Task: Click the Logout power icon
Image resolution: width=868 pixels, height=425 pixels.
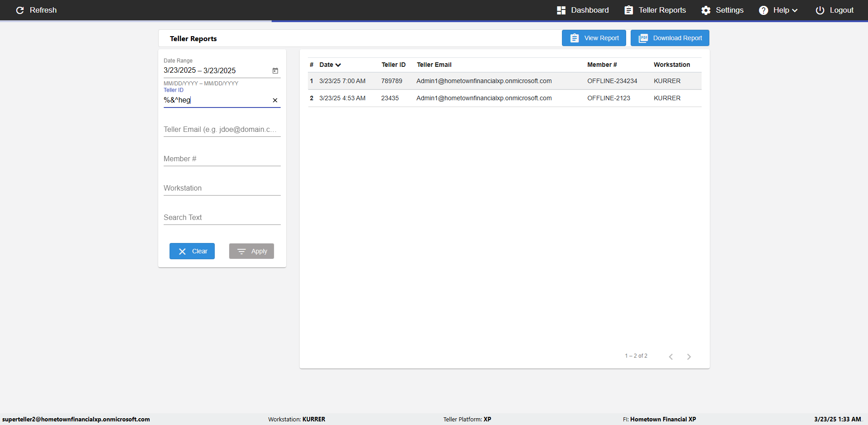Action: (820, 10)
